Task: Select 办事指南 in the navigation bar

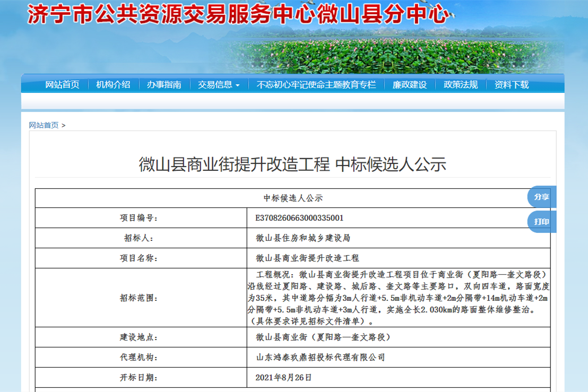Action: tap(164, 85)
